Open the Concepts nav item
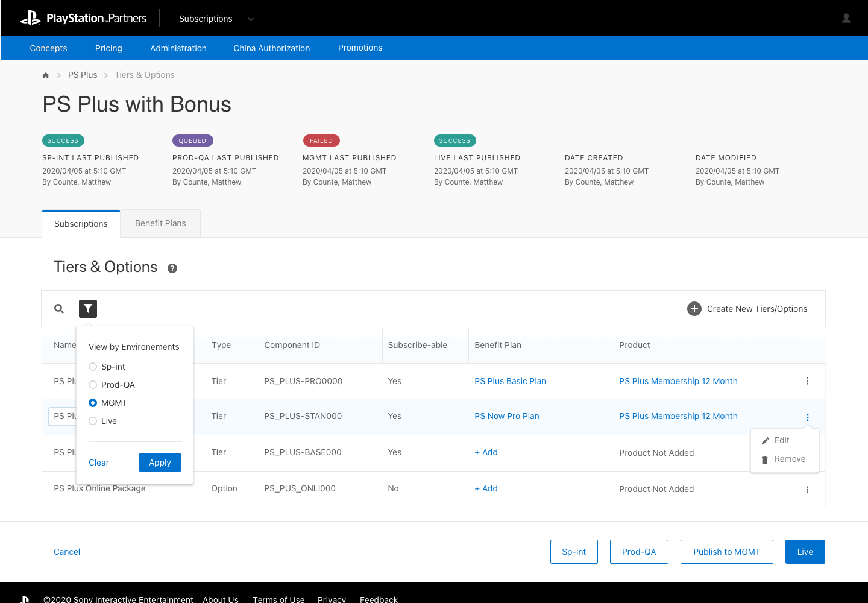This screenshot has height=603, width=868. tap(49, 48)
